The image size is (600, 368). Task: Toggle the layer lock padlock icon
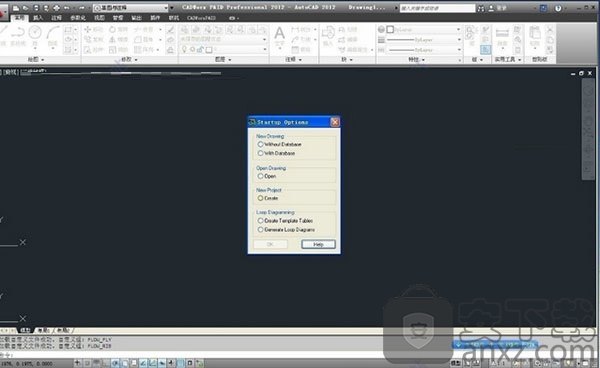tap(200, 50)
